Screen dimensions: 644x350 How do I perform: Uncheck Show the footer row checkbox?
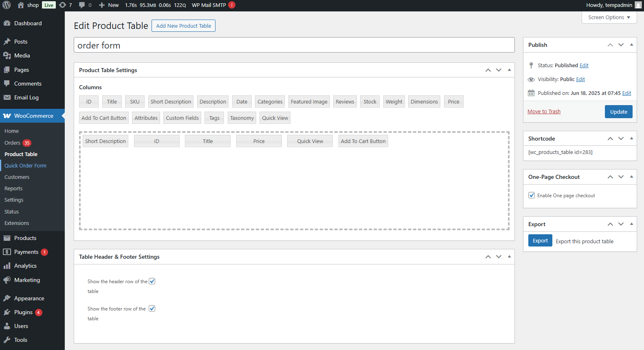(x=152, y=308)
